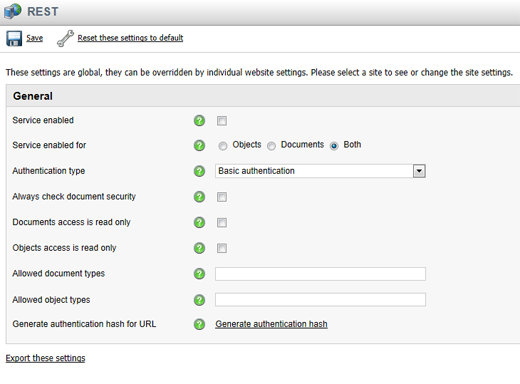The image size is (520, 384).
Task: Open help icon for Always check document security
Action: [x=199, y=197]
